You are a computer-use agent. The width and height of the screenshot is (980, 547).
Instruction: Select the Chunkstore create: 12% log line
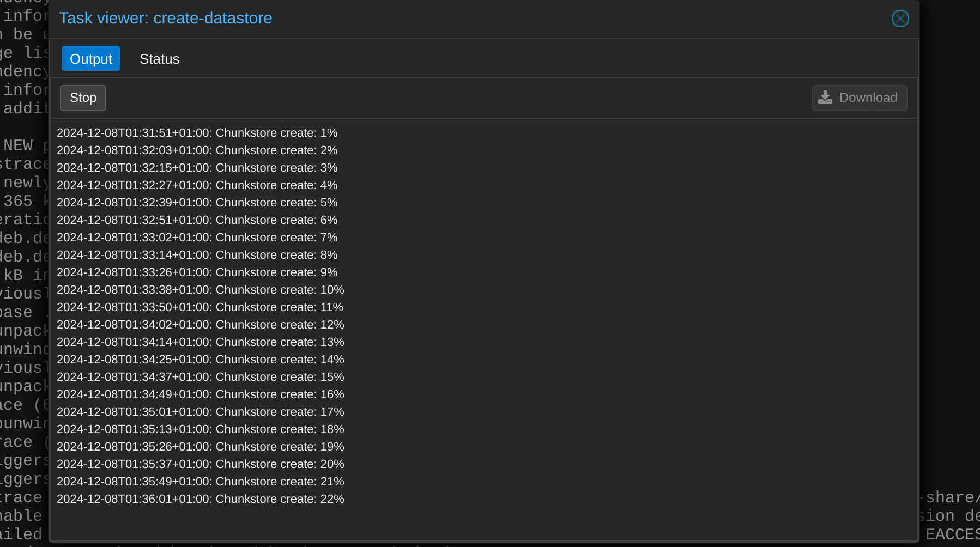(x=201, y=325)
